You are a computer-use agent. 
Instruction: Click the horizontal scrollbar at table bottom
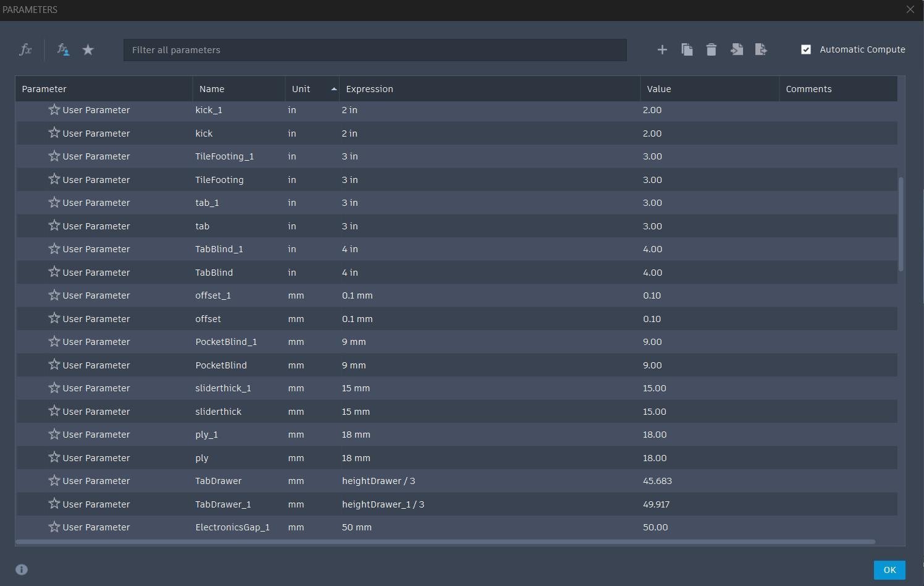[x=445, y=542]
